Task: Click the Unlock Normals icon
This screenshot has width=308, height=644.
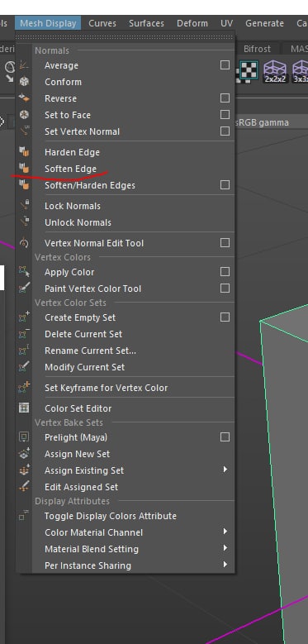Action: click(24, 222)
